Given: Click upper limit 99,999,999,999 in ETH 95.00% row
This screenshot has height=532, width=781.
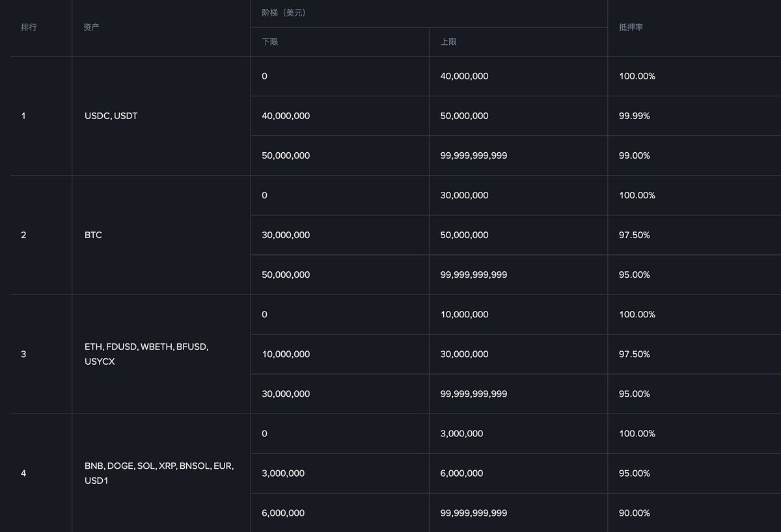Looking at the screenshot, I should click(474, 393).
